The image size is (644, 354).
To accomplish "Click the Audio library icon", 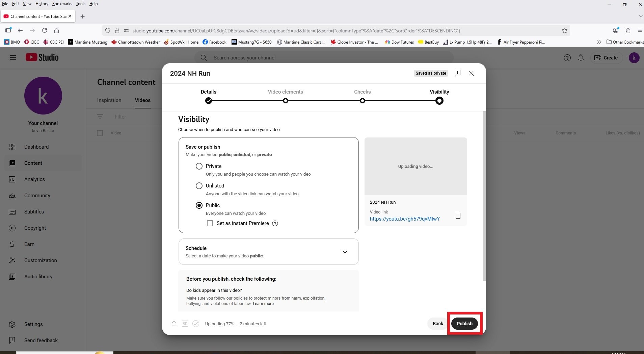I will pos(12,277).
